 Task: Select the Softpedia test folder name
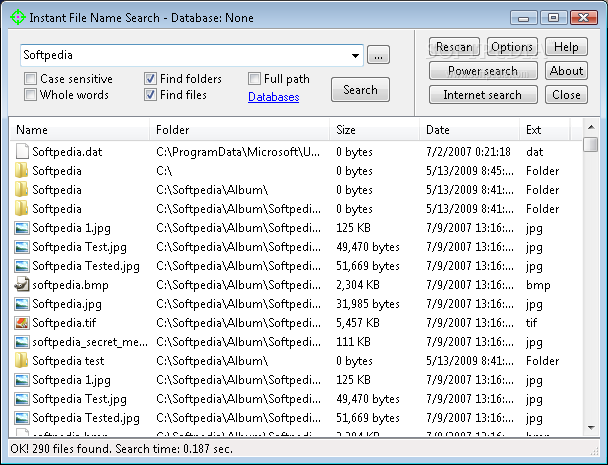coord(68,361)
